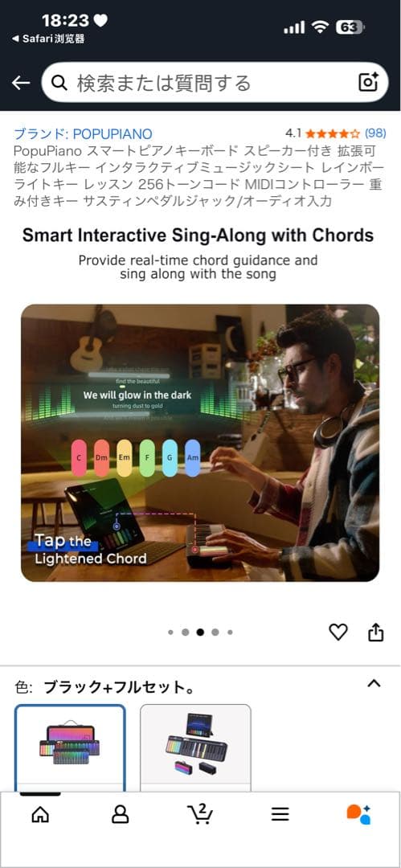Tap the back arrow beside the search bar

pos(21,83)
